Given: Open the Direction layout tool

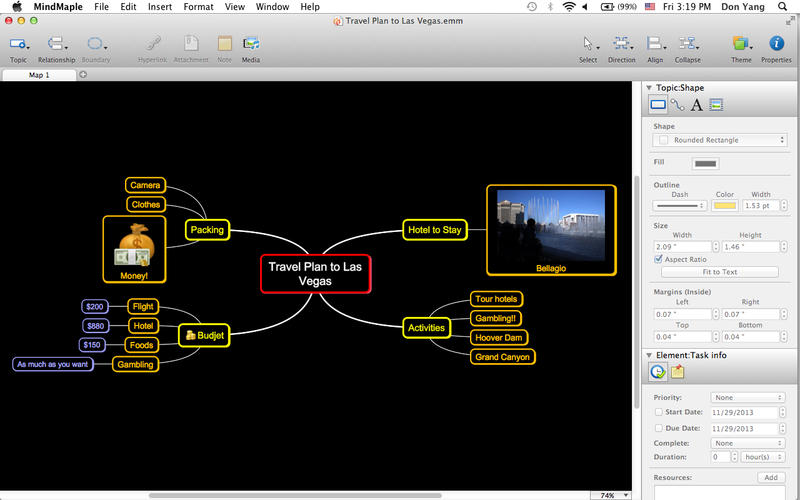Looking at the screenshot, I should pyautogui.click(x=621, y=44).
